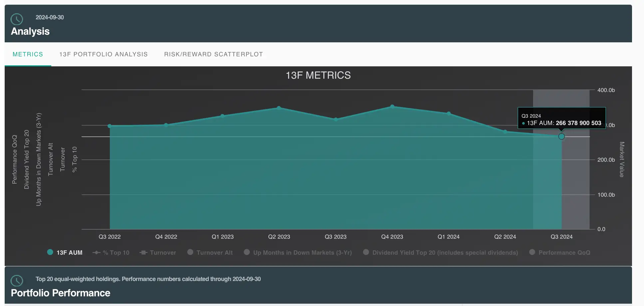Click the clock icon beside Analysis heading

(x=17, y=19)
